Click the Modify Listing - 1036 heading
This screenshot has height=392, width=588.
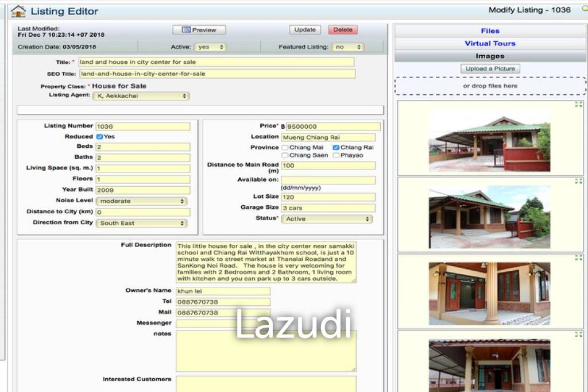[x=529, y=10]
